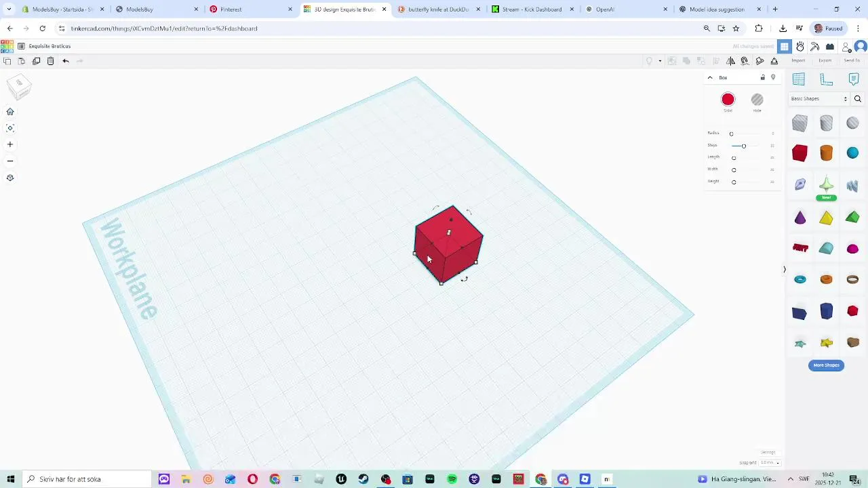Open the Settings link above snap grid
Screen dimensions: 868x488
tap(768, 452)
